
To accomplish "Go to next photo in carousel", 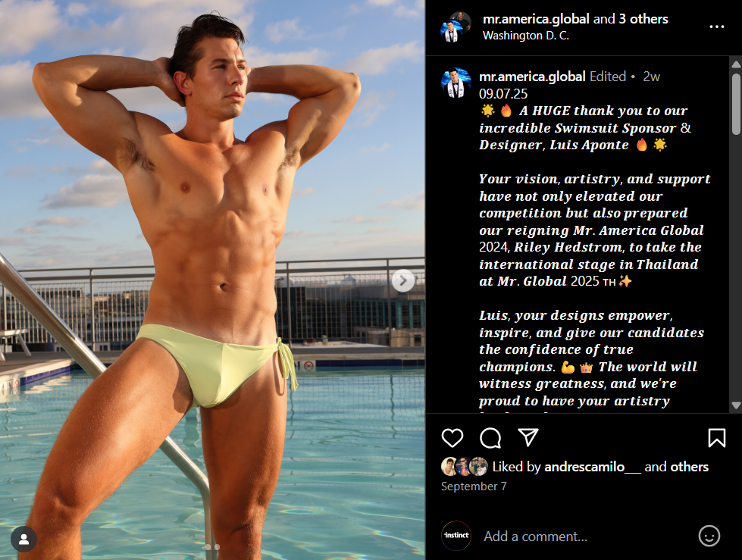I will [402, 281].
